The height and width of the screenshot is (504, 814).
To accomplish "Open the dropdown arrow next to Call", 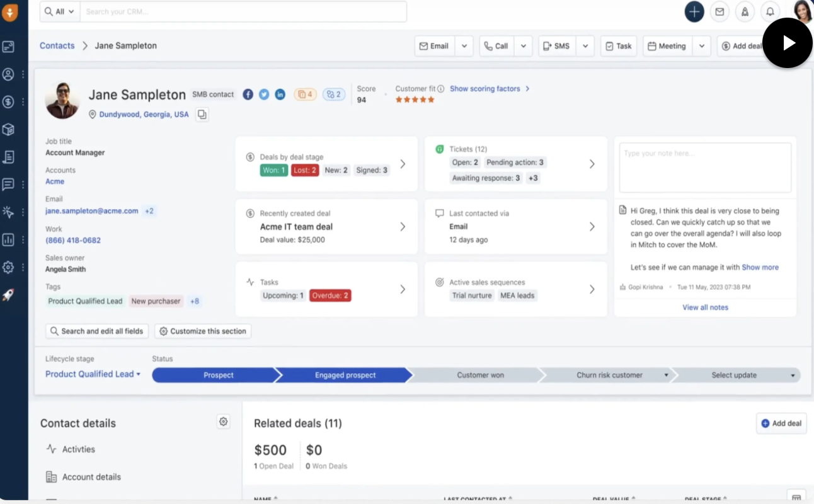I will 523,46.
